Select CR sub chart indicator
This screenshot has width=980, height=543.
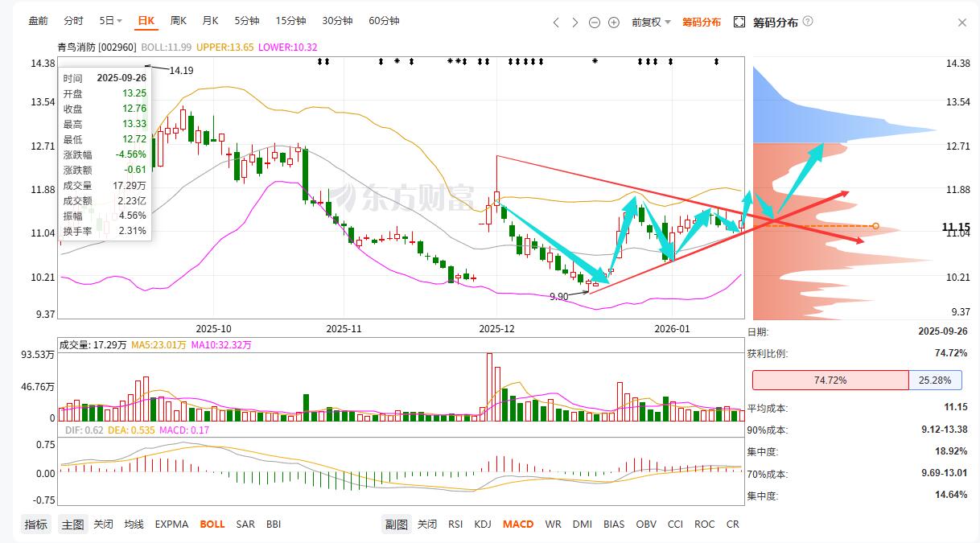[732, 524]
